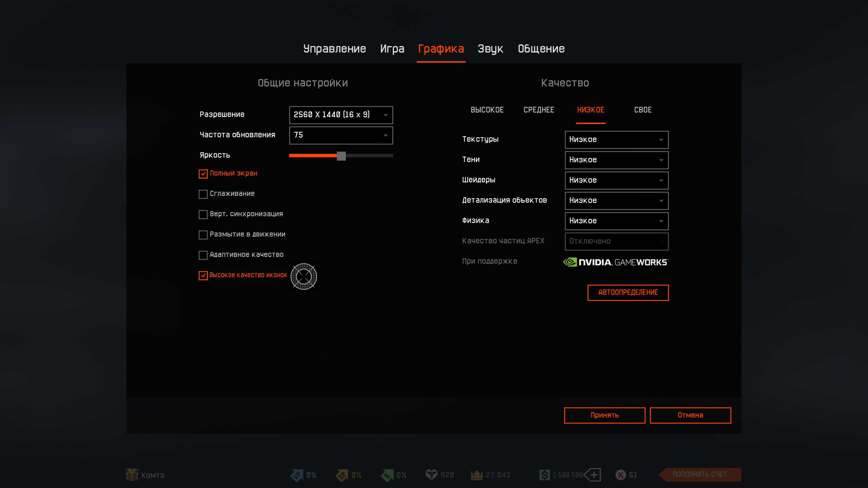Image resolution: width=868 pixels, height=488 pixels.
Task: Click the orange XP boost icon
Action: point(342,475)
